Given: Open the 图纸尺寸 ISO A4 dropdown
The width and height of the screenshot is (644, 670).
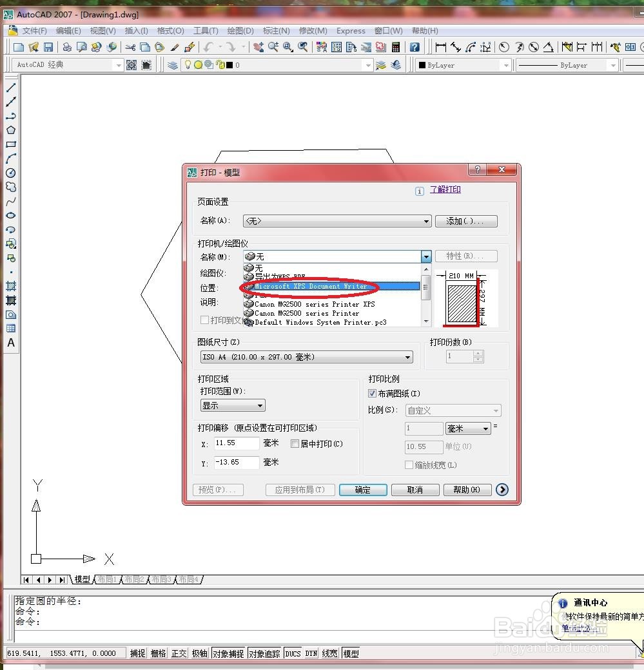Looking at the screenshot, I should [307, 357].
